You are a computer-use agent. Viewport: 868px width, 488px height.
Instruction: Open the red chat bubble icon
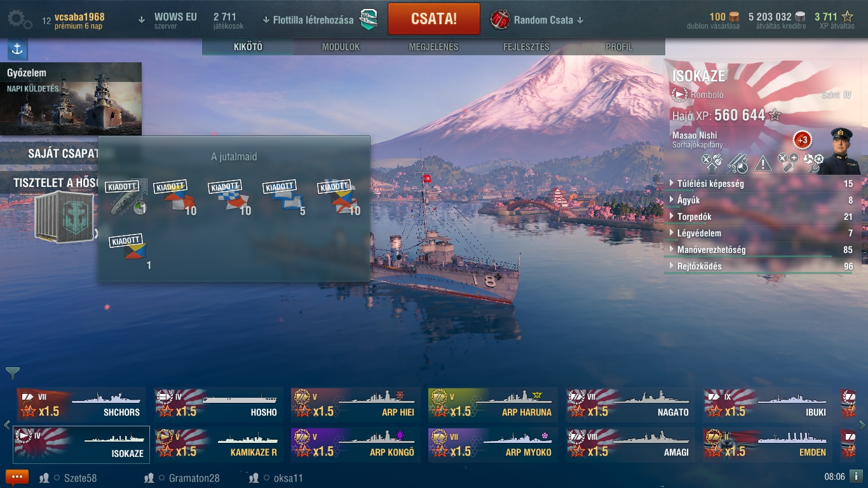(x=17, y=477)
